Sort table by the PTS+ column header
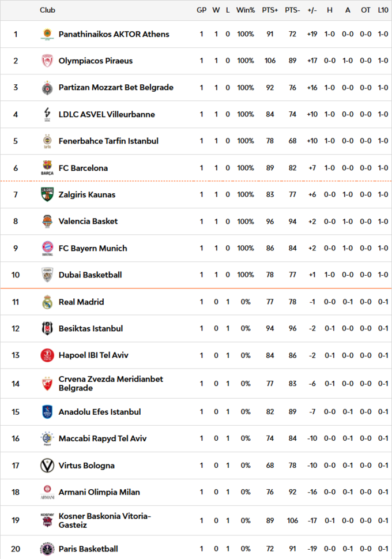Screen dimensions: 392x559 (270, 10)
